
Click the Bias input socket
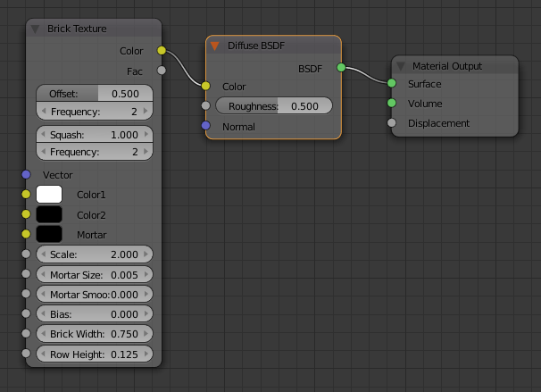pos(26,313)
